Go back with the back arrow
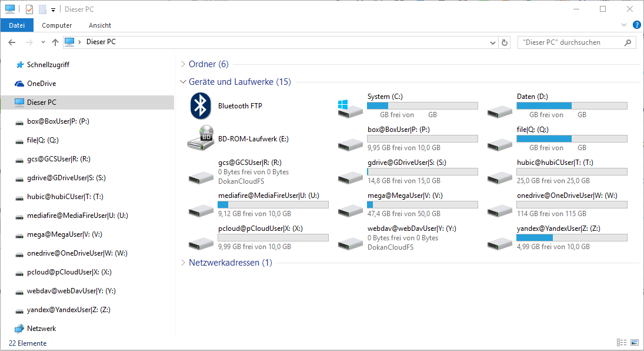Viewport: 644px width, 351px height. tap(12, 42)
